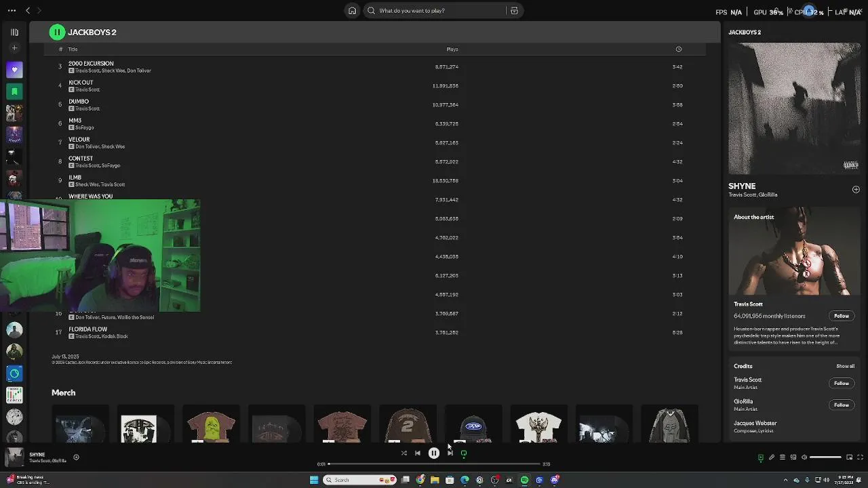The image size is (868, 488).
Task: Switch to Spotify in the taskbar
Action: click(x=524, y=480)
